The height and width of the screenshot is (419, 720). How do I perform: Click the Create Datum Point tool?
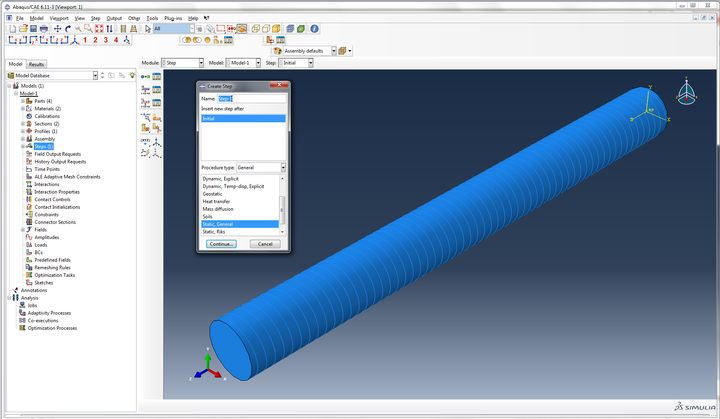pos(146,142)
